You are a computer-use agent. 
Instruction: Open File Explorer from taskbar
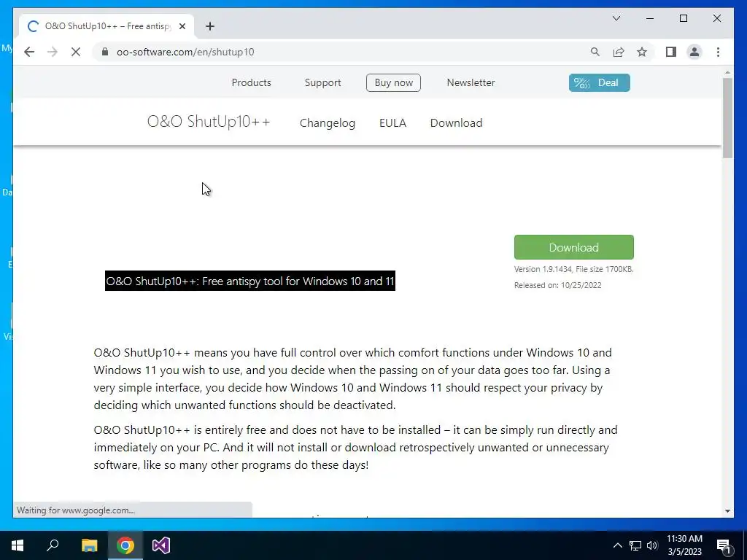[x=89, y=545]
